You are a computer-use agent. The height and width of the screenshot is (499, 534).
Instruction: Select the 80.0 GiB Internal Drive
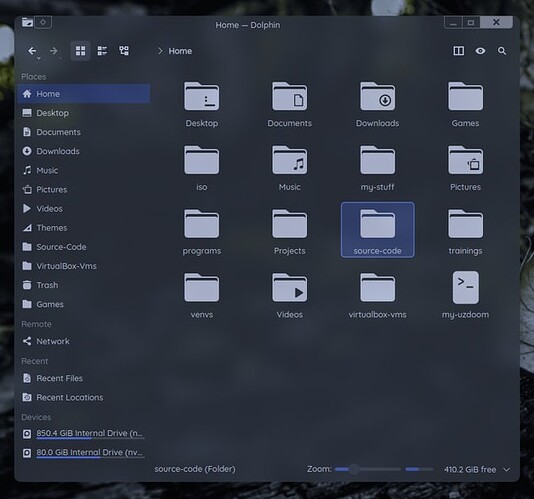click(84, 452)
